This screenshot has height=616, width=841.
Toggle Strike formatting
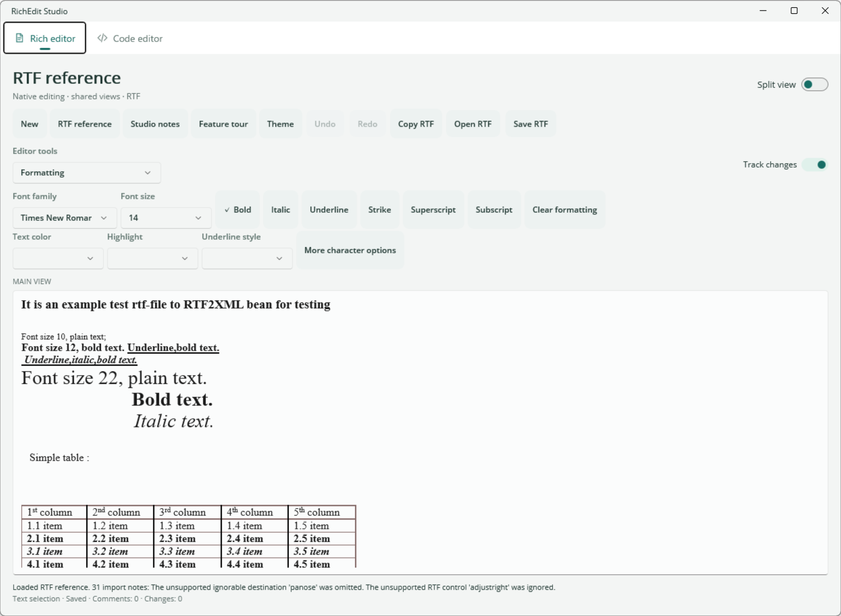pos(380,210)
